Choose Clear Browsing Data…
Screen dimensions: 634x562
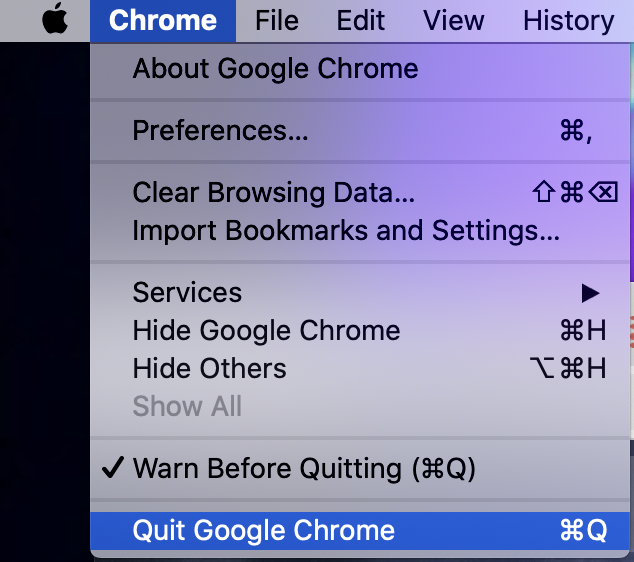[x=360, y=192]
